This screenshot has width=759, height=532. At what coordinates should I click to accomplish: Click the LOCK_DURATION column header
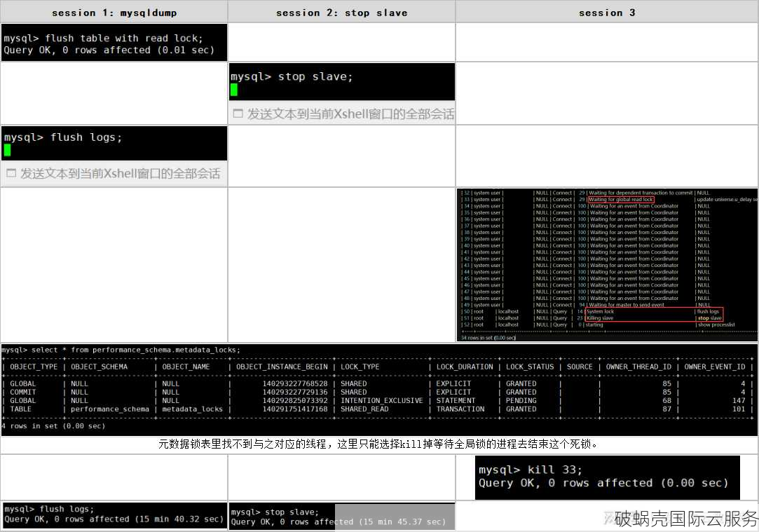465,367
